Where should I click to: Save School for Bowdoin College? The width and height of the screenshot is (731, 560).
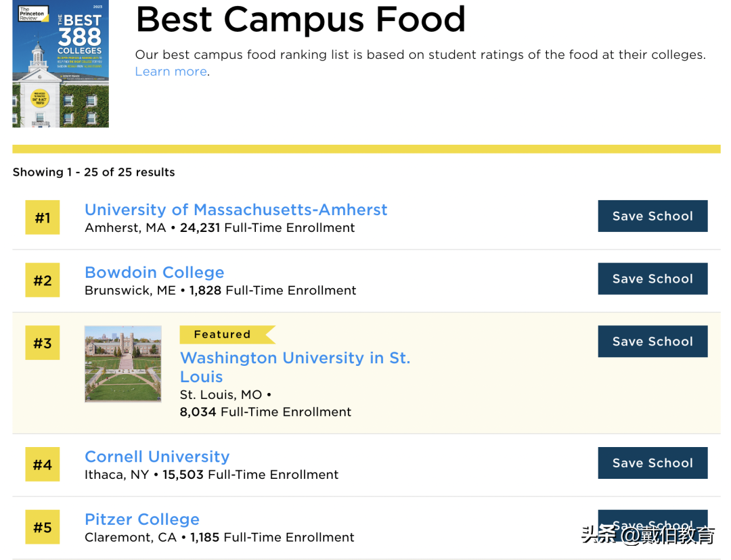[x=652, y=279]
